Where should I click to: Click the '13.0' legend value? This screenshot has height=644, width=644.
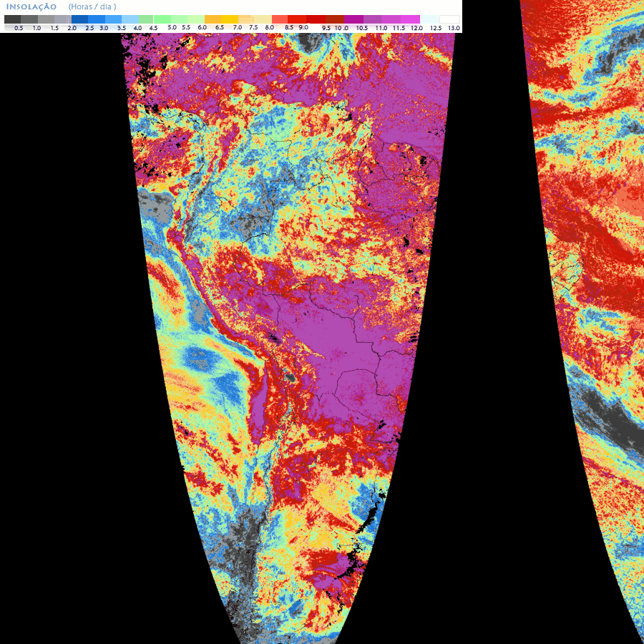454,29
